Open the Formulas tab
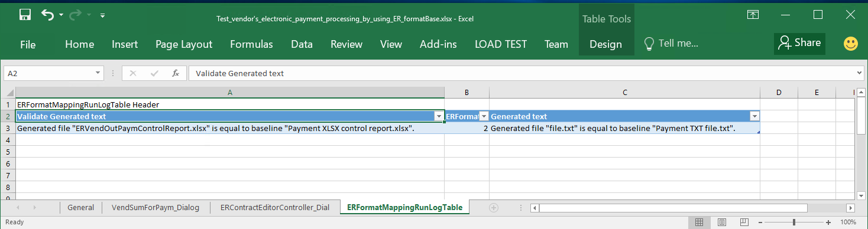 [x=251, y=44]
